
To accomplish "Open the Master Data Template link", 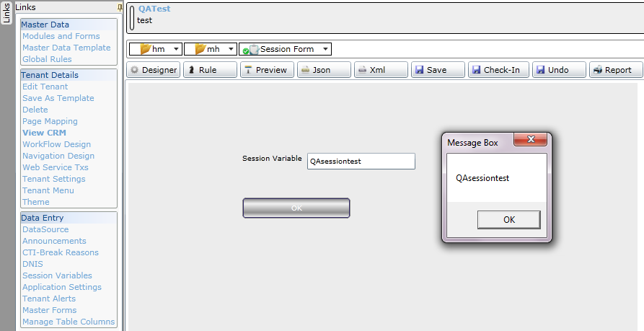I will point(66,48).
